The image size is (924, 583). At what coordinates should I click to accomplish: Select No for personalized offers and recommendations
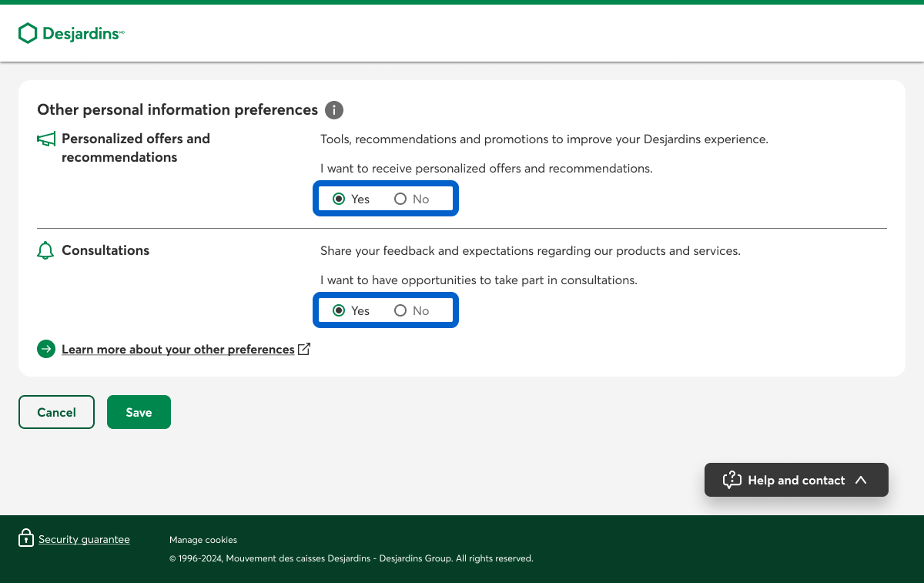[x=400, y=199]
